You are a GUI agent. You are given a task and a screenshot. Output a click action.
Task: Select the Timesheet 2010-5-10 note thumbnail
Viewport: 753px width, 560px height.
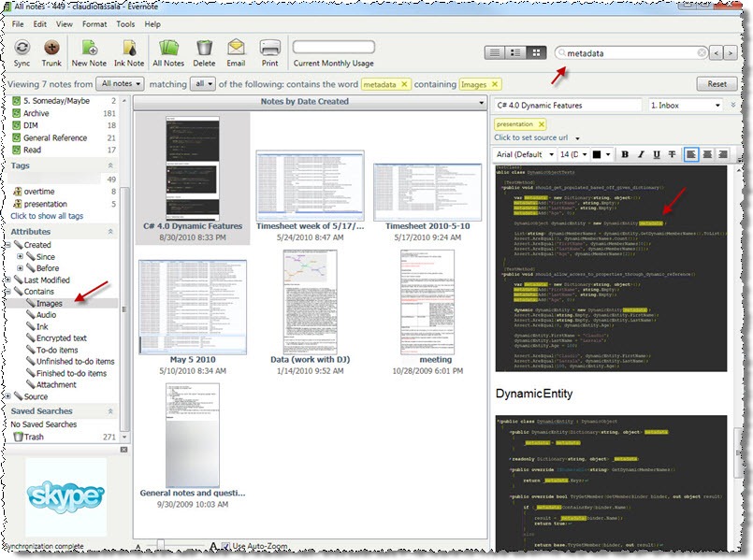[427, 193]
